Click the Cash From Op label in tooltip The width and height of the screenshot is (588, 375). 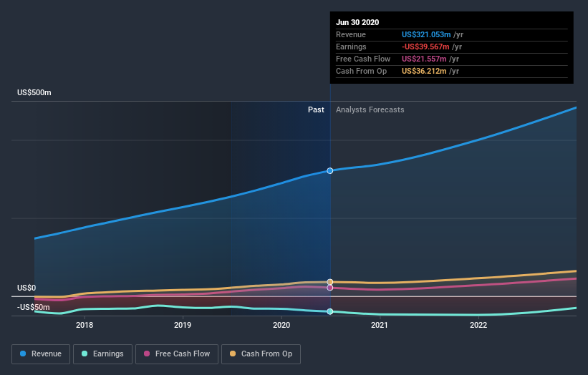[x=361, y=71]
